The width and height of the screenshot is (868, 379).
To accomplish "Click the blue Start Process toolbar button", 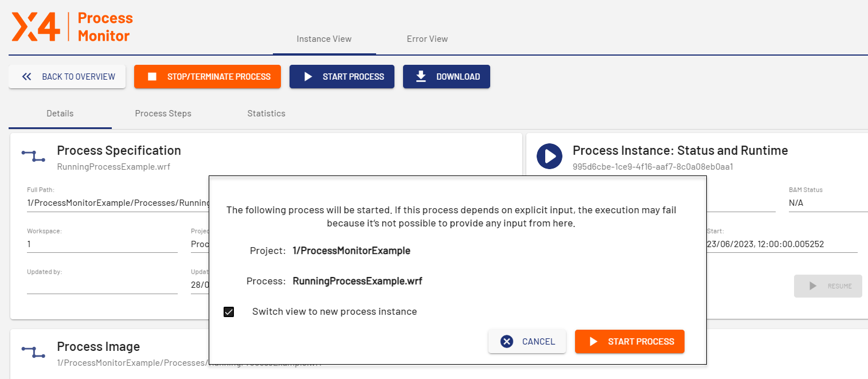I will tap(342, 77).
